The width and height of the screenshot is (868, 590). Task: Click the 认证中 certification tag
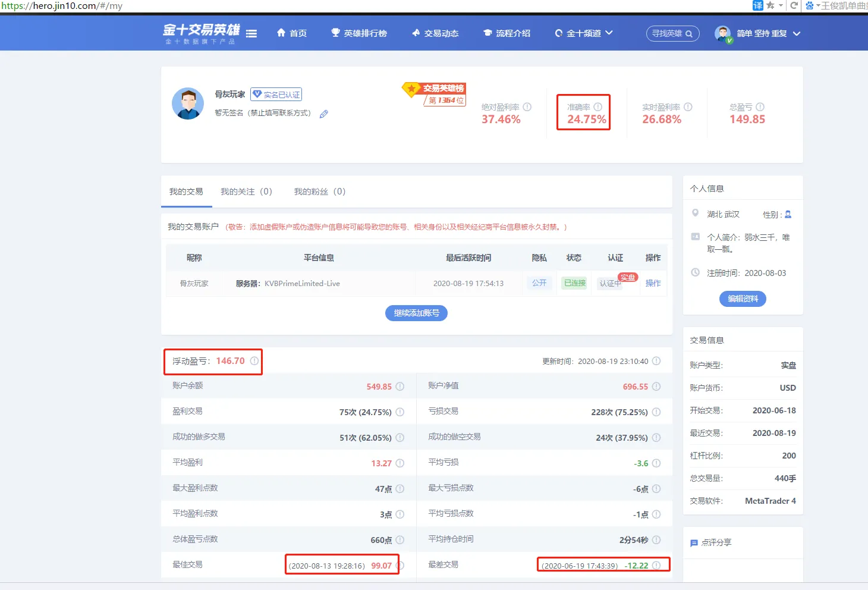click(610, 283)
